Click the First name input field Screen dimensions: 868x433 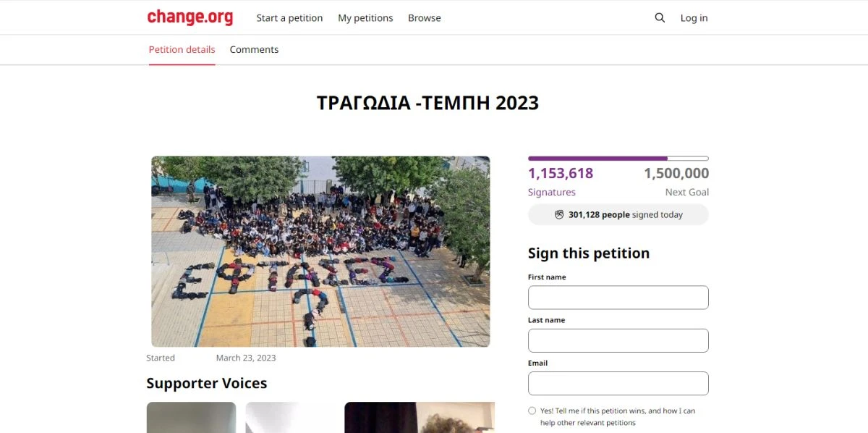618,298
